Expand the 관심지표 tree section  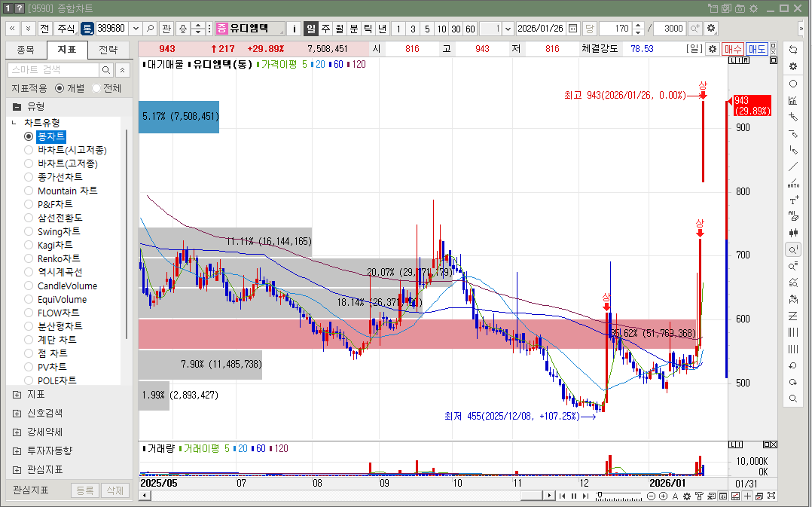tap(17, 470)
